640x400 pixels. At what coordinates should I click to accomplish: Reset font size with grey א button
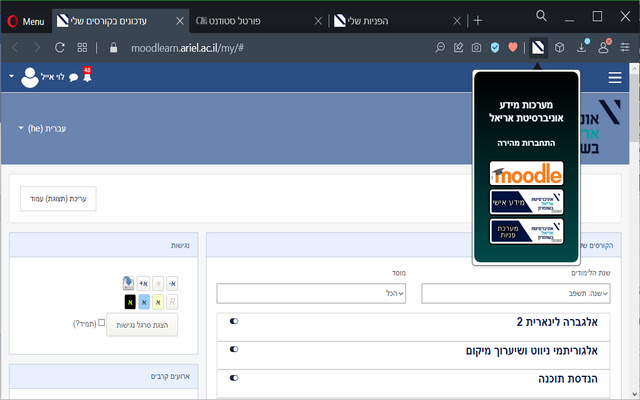pos(158,283)
